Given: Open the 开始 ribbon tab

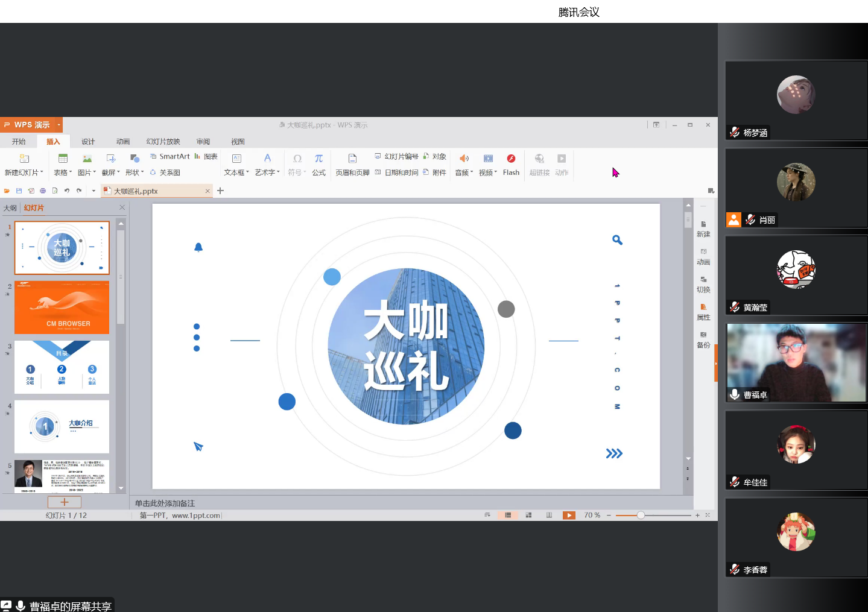Looking at the screenshot, I should [19, 142].
